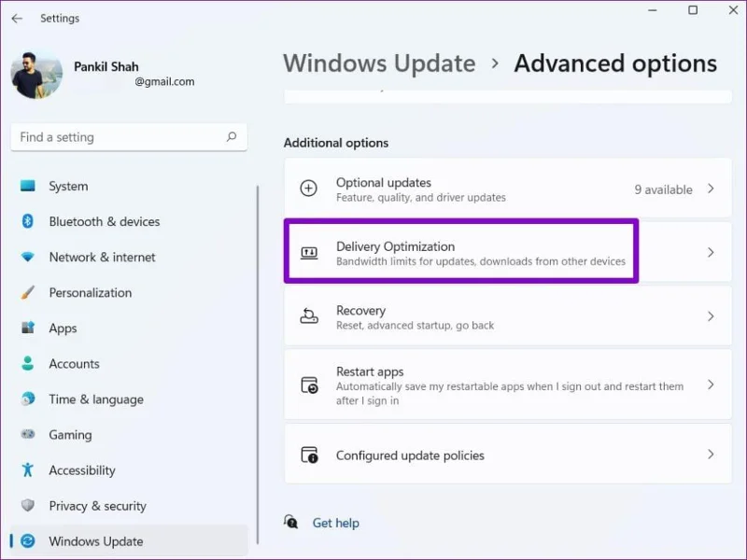Click the sidebar vertical scrollbar
Image resolution: width=747 pixels, height=560 pixels.
coord(258,364)
